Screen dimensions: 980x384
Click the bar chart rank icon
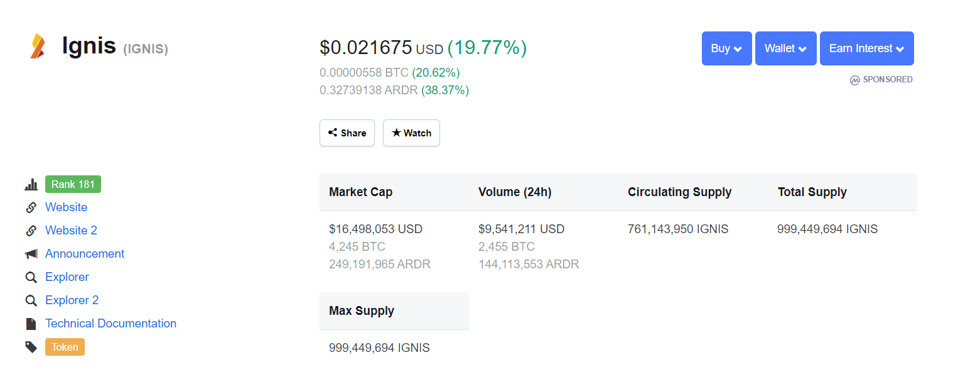pyautogui.click(x=31, y=185)
